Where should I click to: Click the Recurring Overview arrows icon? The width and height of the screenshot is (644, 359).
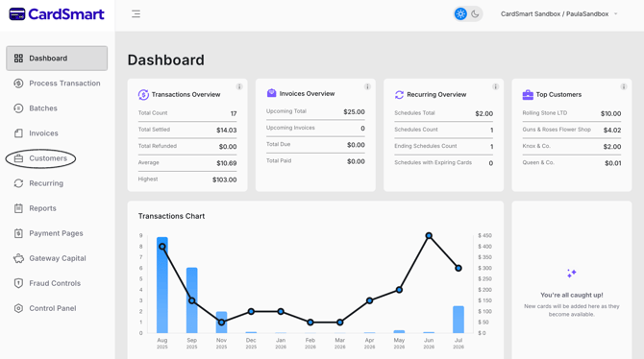point(399,95)
